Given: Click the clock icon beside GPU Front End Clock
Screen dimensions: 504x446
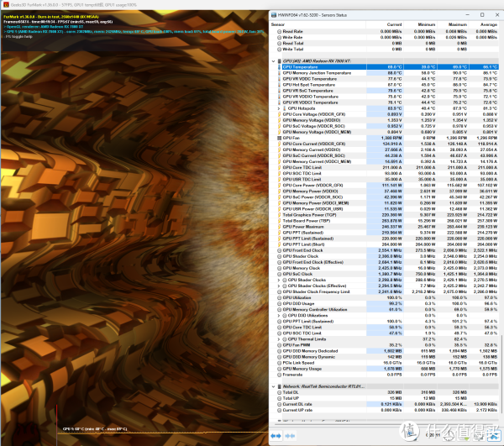Looking at the screenshot, I should [x=279, y=250].
